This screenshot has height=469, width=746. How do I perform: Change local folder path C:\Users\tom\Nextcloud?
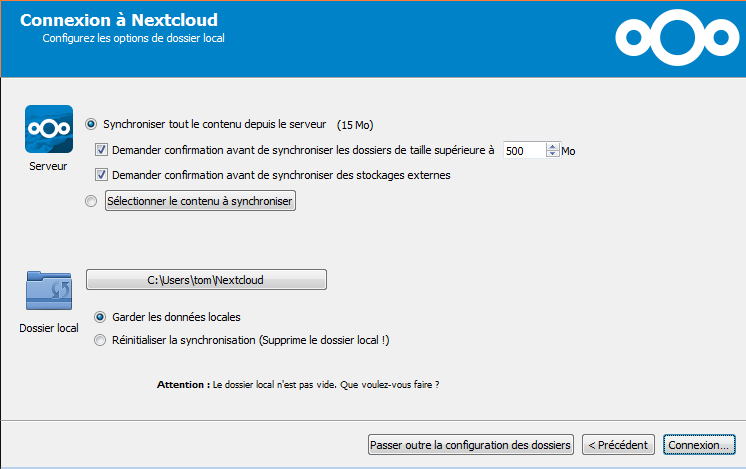tap(207, 280)
